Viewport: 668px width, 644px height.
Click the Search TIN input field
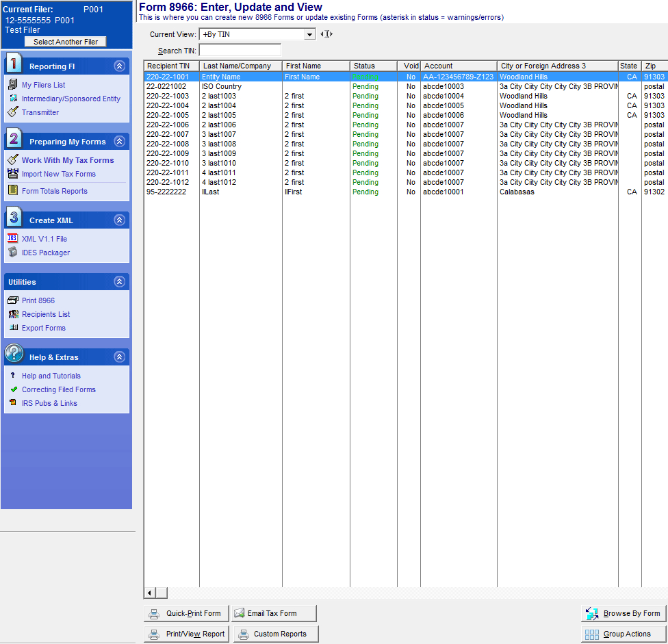240,50
